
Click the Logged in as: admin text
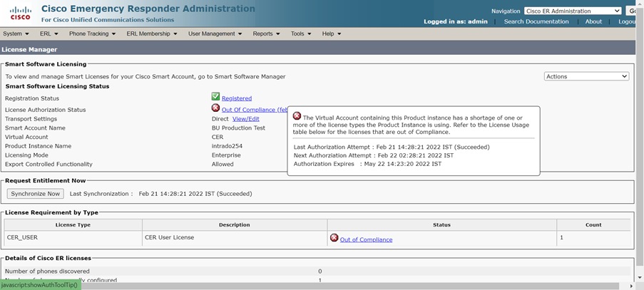pyautogui.click(x=456, y=21)
